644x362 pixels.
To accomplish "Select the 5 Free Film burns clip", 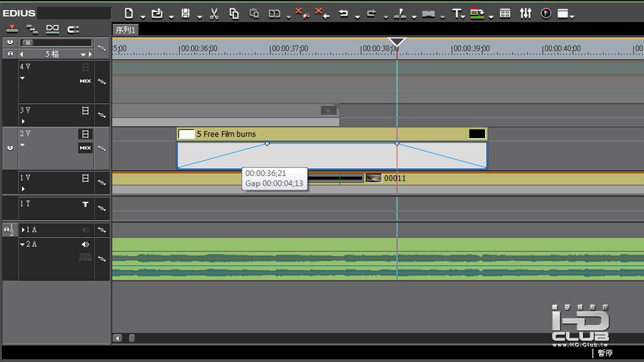I will [x=332, y=134].
